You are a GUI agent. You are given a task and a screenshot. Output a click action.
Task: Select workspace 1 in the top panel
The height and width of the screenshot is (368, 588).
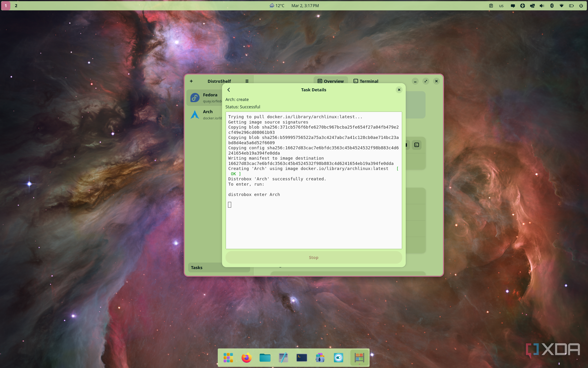6,6
